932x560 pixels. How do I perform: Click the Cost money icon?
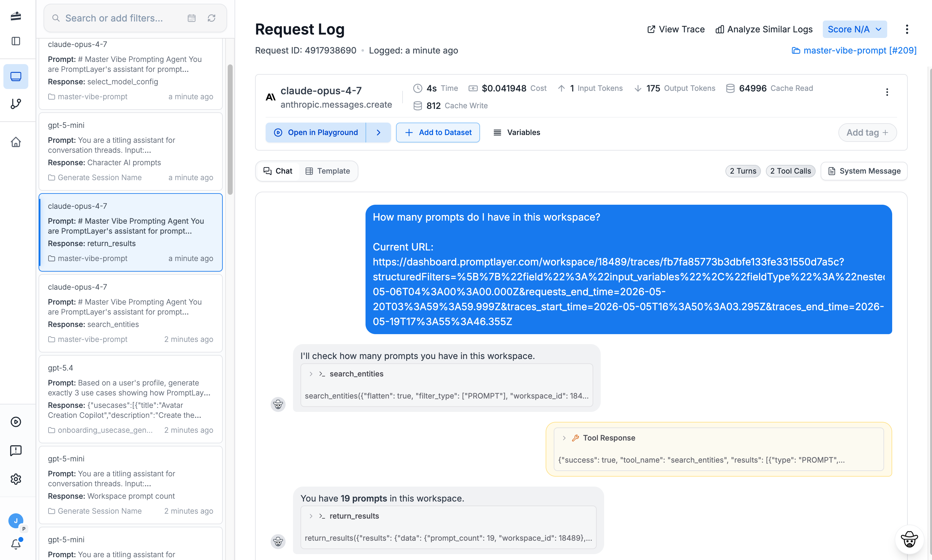(x=473, y=88)
